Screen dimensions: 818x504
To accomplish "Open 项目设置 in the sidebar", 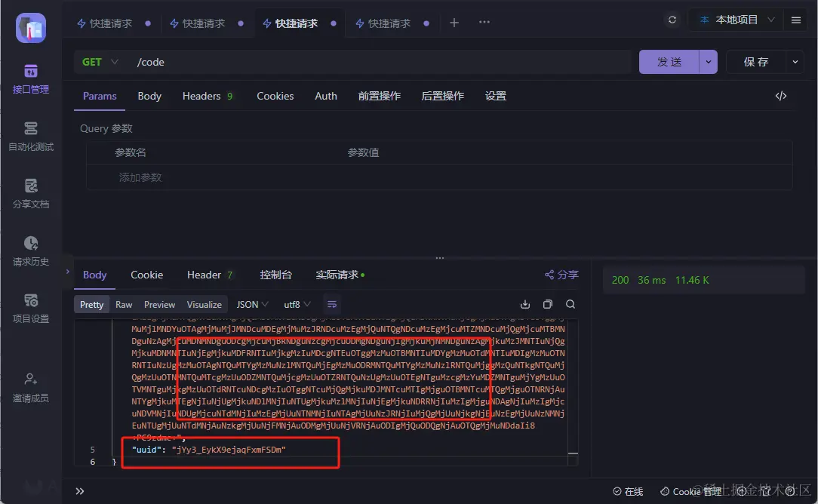I will pyautogui.click(x=31, y=309).
